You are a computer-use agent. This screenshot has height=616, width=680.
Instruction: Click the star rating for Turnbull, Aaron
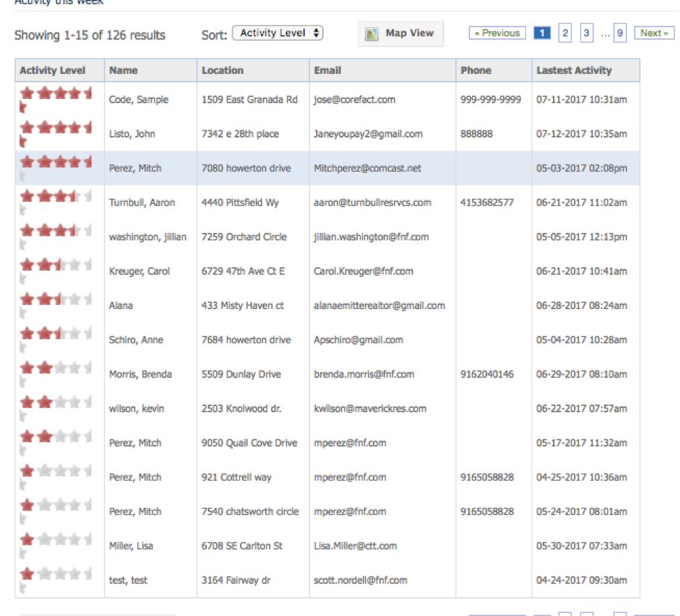[x=56, y=202]
